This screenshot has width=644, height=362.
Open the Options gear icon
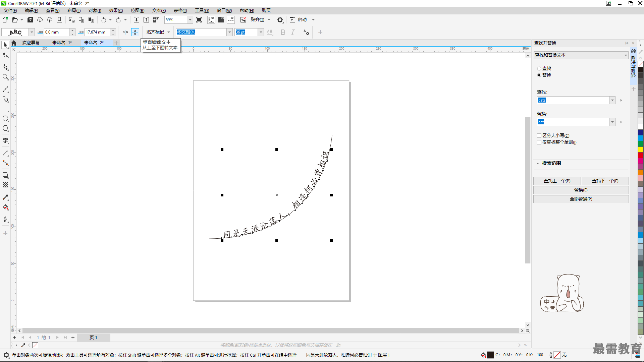pos(280,20)
